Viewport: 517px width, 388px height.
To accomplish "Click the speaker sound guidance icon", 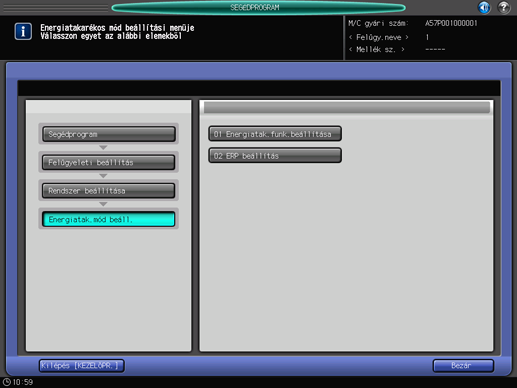I will click(x=484, y=7).
